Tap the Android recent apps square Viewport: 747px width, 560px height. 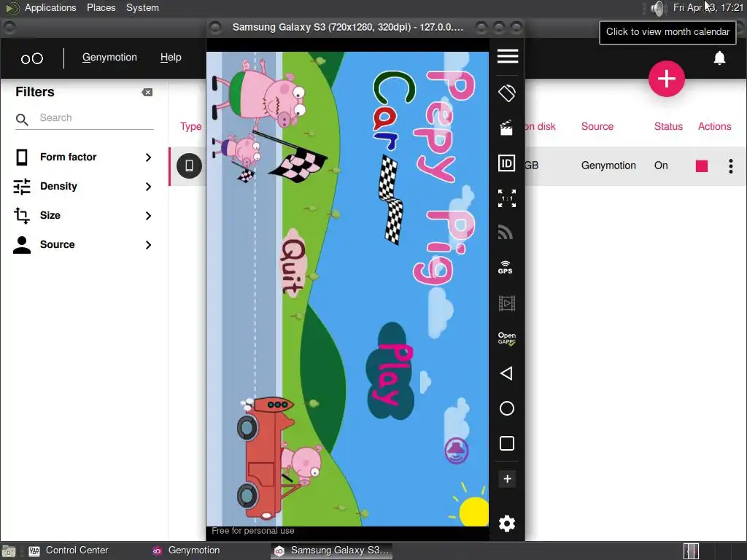pyautogui.click(x=507, y=443)
